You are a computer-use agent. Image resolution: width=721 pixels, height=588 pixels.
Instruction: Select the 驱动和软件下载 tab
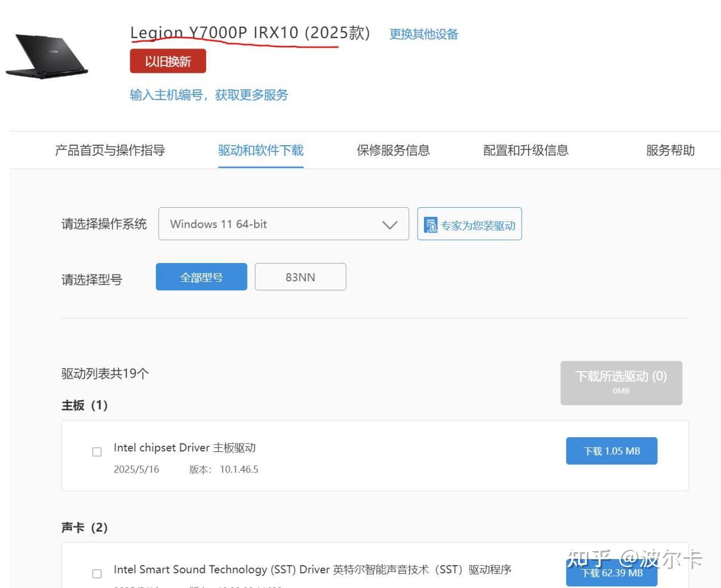261,150
